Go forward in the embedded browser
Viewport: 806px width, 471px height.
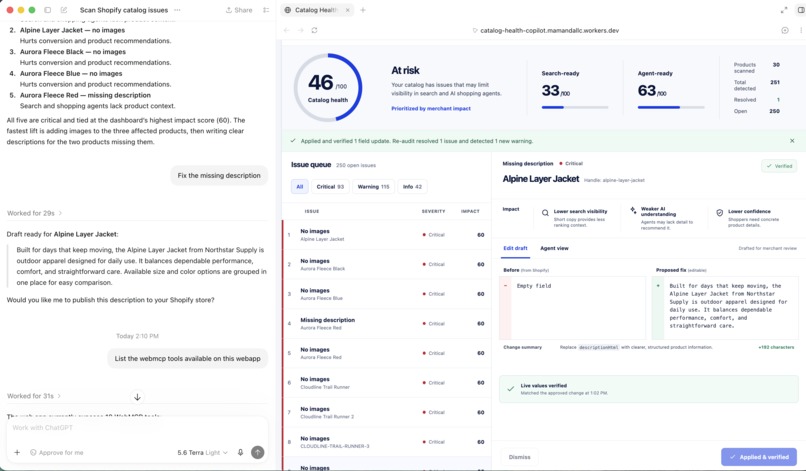click(x=301, y=30)
